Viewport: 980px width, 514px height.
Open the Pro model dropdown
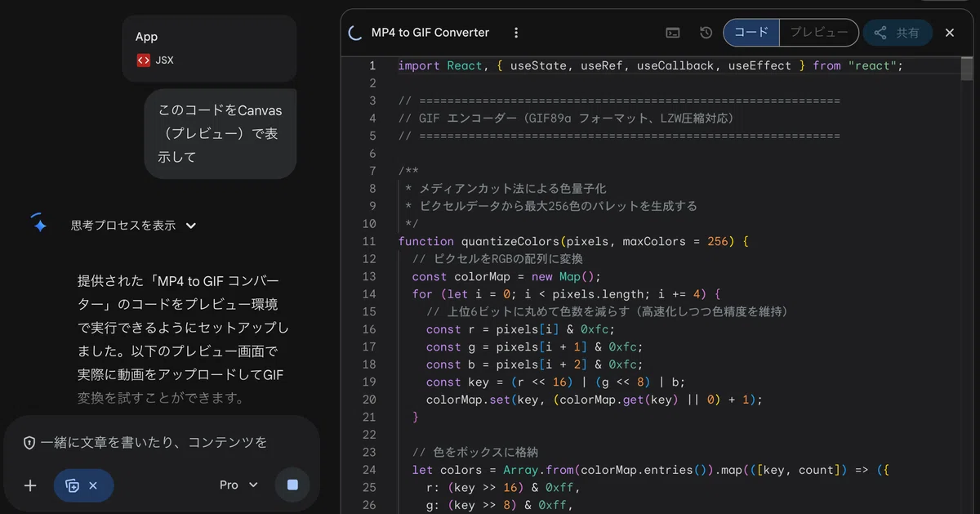pyautogui.click(x=238, y=485)
